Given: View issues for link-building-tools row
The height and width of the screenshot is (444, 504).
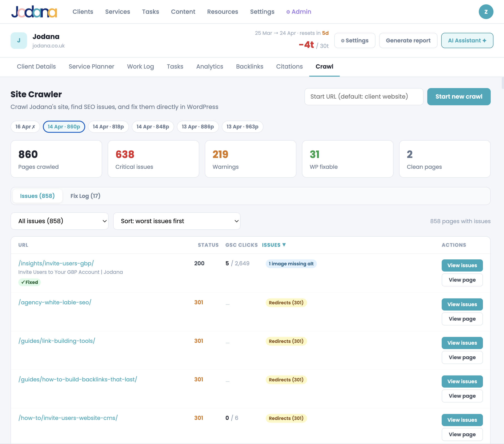Looking at the screenshot, I should (462, 343).
